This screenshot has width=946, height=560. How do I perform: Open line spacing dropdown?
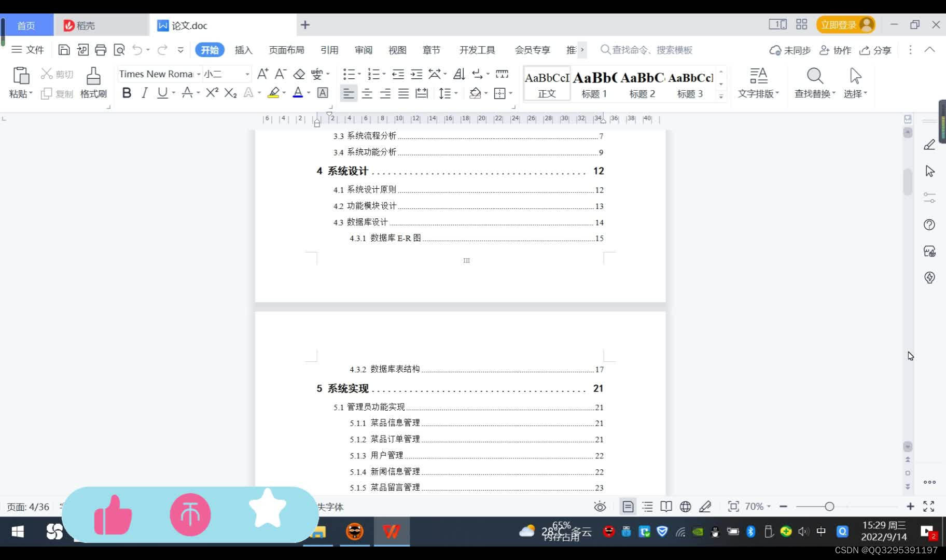456,93
